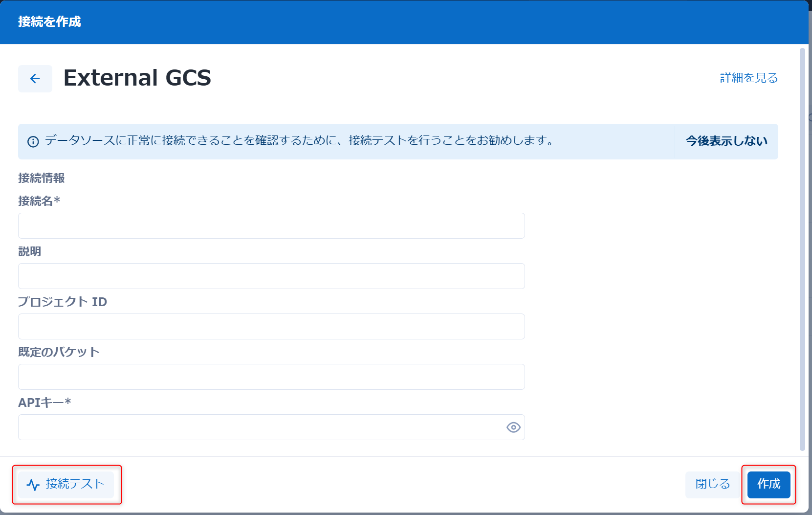Click the back arrow beside External GCS

pos(35,78)
